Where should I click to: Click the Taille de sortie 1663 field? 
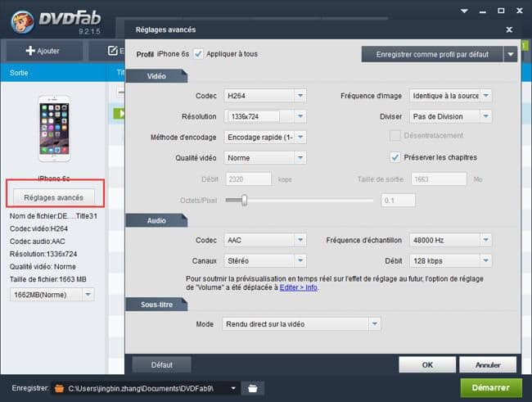pyautogui.click(x=439, y=179)
